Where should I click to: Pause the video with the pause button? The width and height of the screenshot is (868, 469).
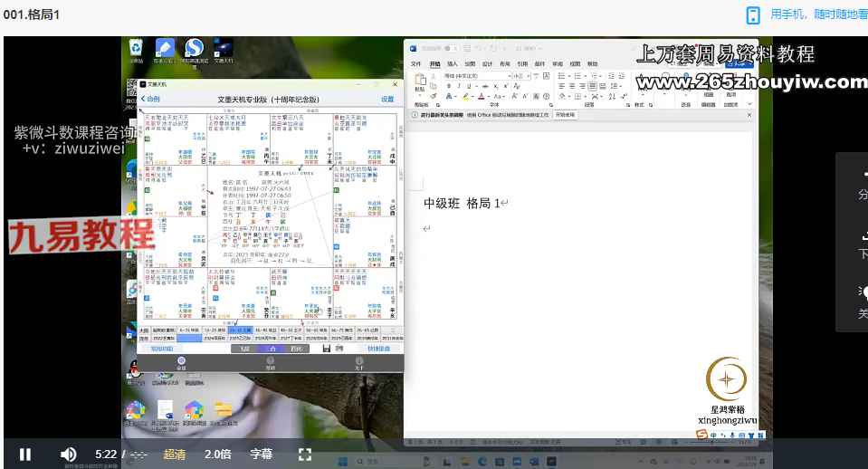point(25,454)
